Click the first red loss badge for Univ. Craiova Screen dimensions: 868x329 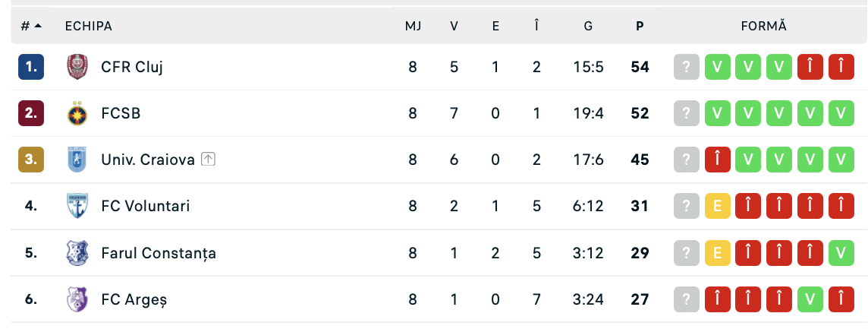point(718,160)
